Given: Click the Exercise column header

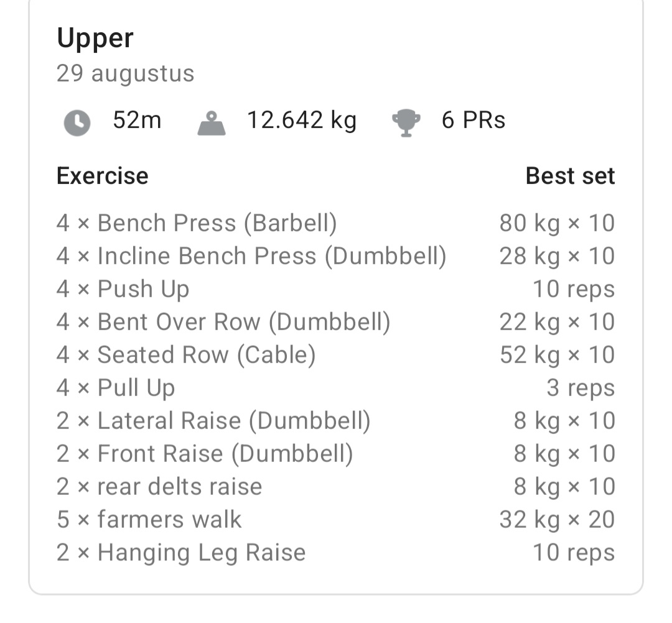Looking at the screenshot, I should [x=102, y=175].
